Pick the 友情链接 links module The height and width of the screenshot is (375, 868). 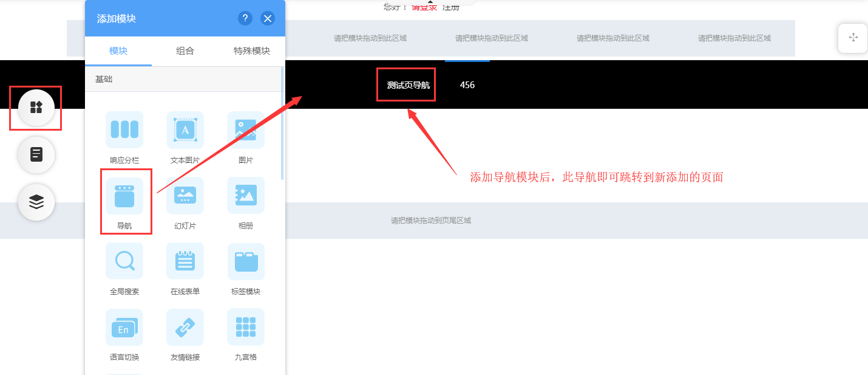click(185, 327)
